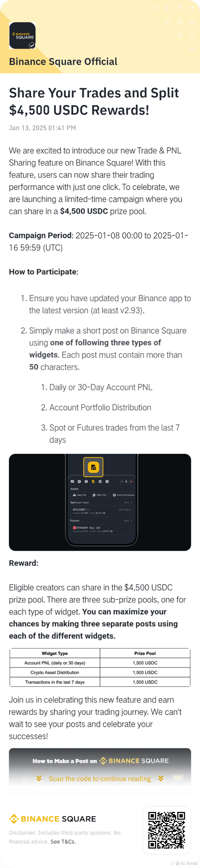Screen dimensions: 200x868
Task: Select the Daily PNL widget chip
Action: [79, 495]
